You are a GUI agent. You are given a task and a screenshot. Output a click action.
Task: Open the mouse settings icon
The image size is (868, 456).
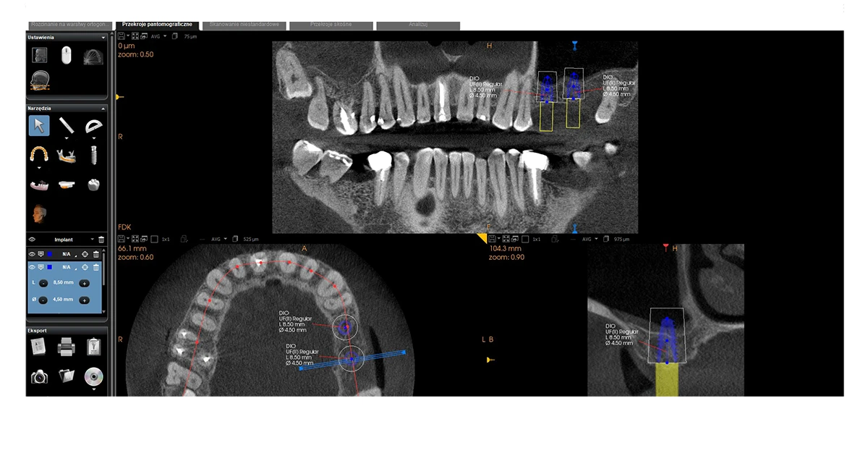[66, 55]
